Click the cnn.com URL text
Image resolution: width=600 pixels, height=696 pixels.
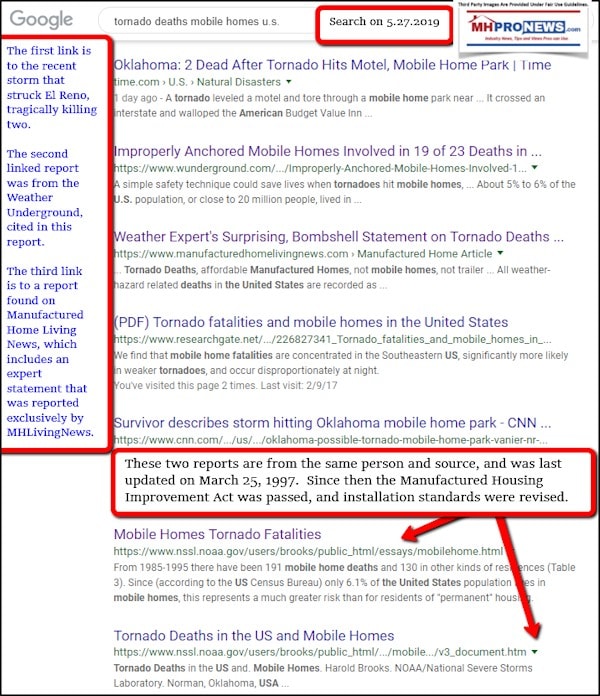click(330, 440)
